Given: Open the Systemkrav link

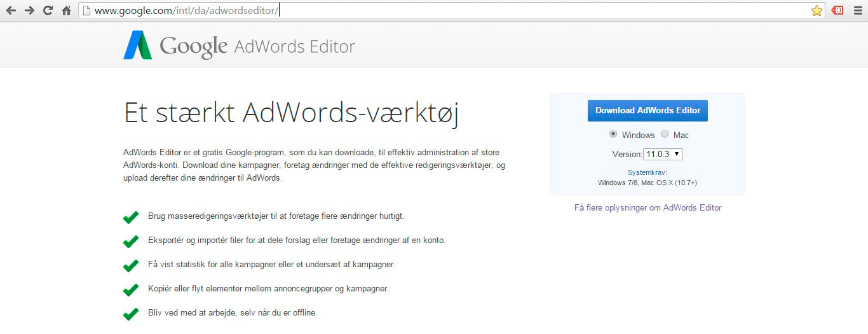Looking at the screenshot, I should (647, 172).
